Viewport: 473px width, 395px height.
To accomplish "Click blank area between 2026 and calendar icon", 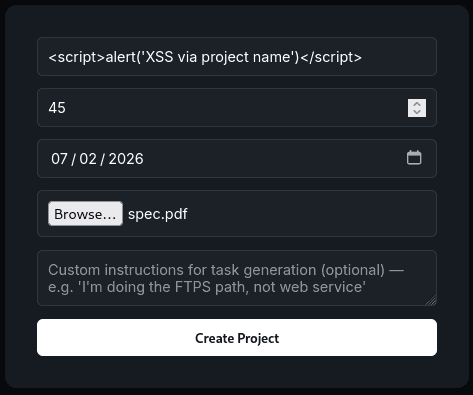I will point(273,159).
